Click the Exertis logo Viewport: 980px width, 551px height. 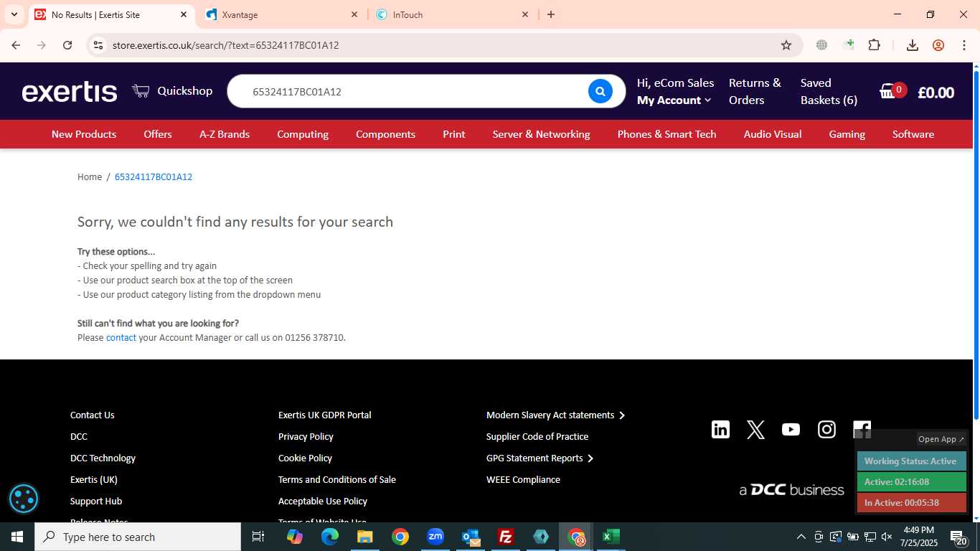click(x=70, y=92)
